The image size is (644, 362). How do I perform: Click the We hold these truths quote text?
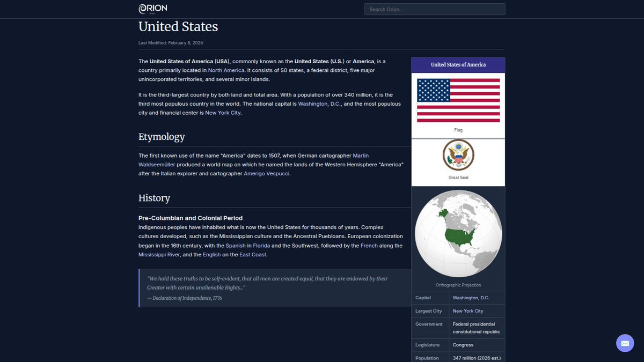click(267, 283)
